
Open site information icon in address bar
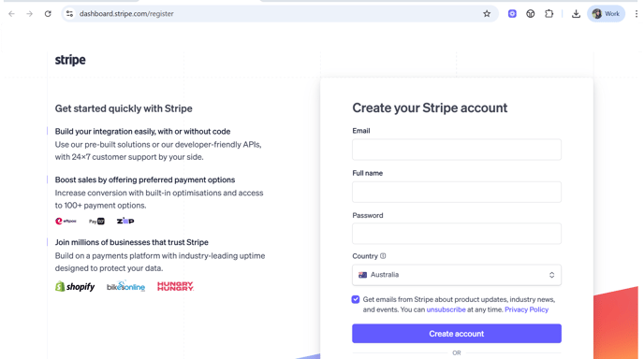tap(69, 13)
